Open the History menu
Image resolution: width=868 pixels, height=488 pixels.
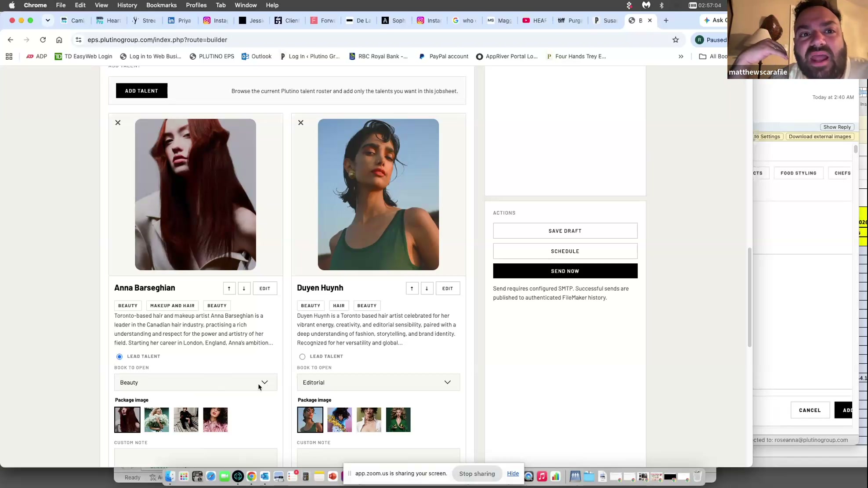click(x=127, y=5)
